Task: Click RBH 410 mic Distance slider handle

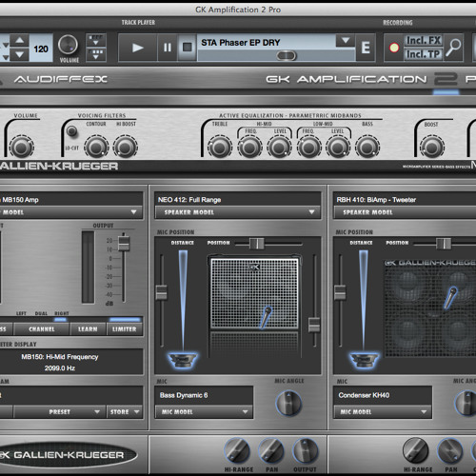Action: [x=340, y=292]
